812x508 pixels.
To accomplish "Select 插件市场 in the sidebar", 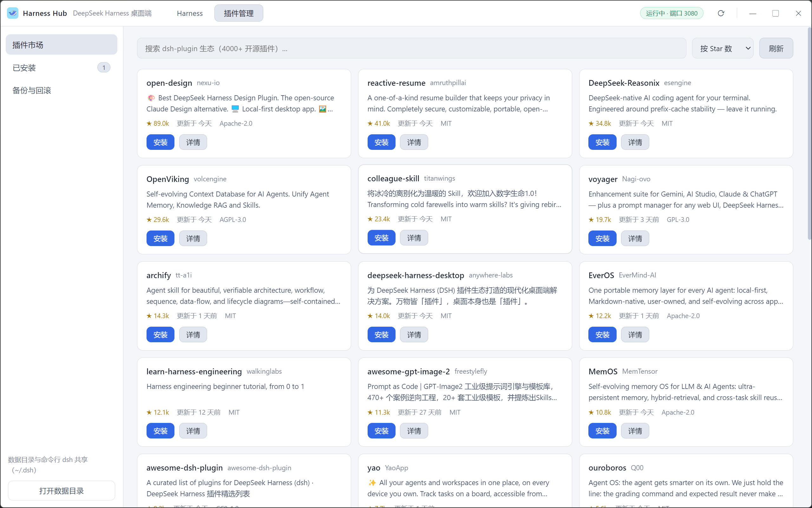I will pos(62,45).
